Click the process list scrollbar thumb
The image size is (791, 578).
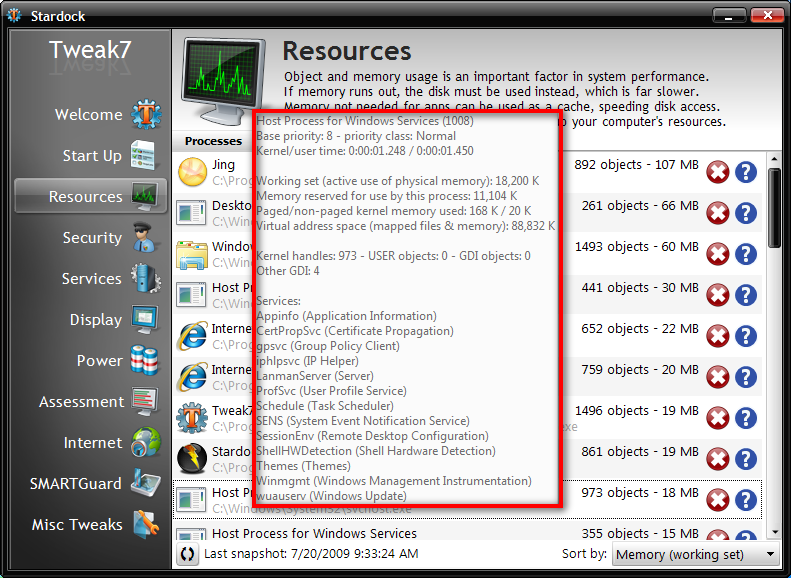pyautogui.click(x=774, y=208)
